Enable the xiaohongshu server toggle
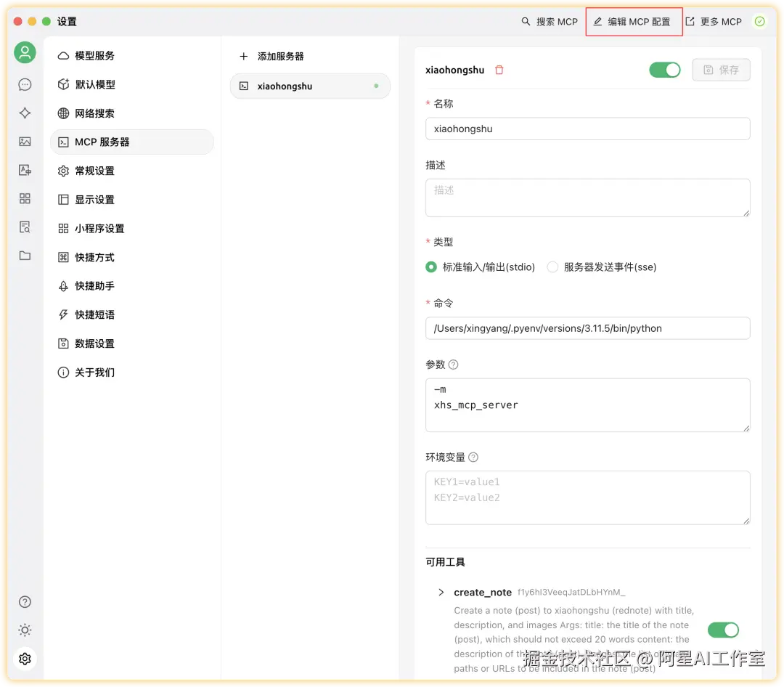784x687 pixels. (664, 70)
